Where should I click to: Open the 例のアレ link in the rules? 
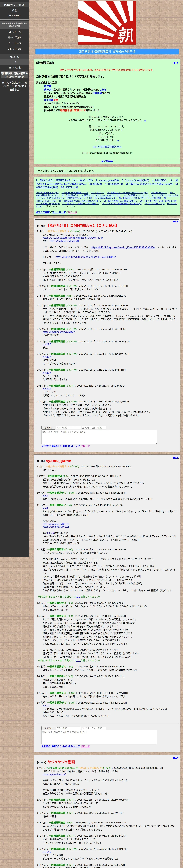48,90
